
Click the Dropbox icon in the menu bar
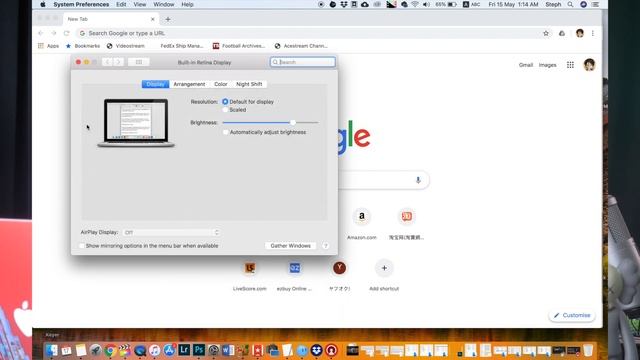click(344, 4)
